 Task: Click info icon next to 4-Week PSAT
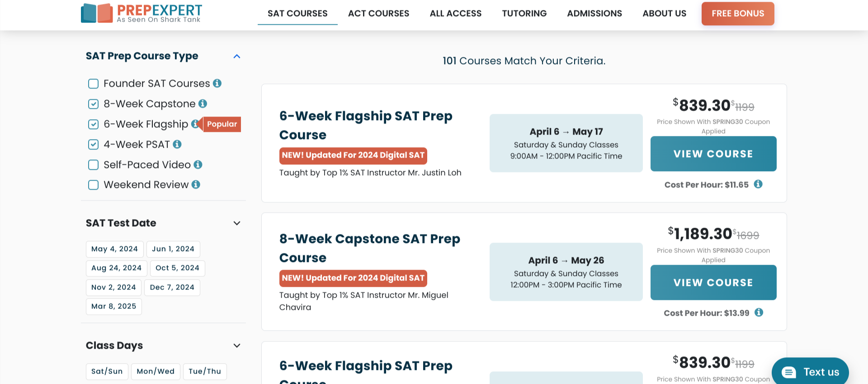click(x=177, y=144)
